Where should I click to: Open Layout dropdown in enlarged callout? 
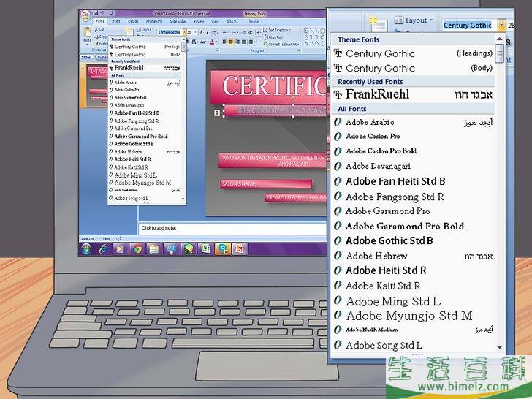414,20
